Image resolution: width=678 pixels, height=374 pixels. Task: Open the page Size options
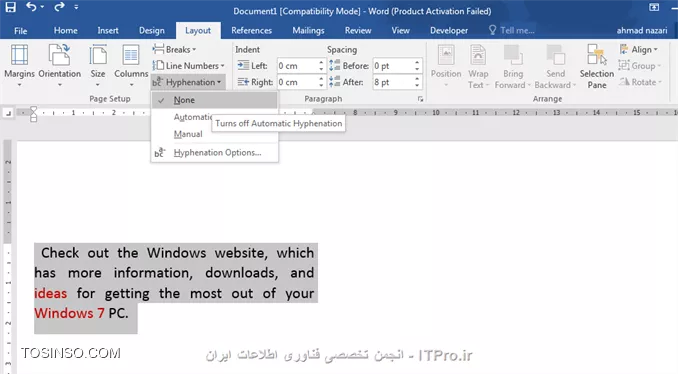(x=98, y=66)
